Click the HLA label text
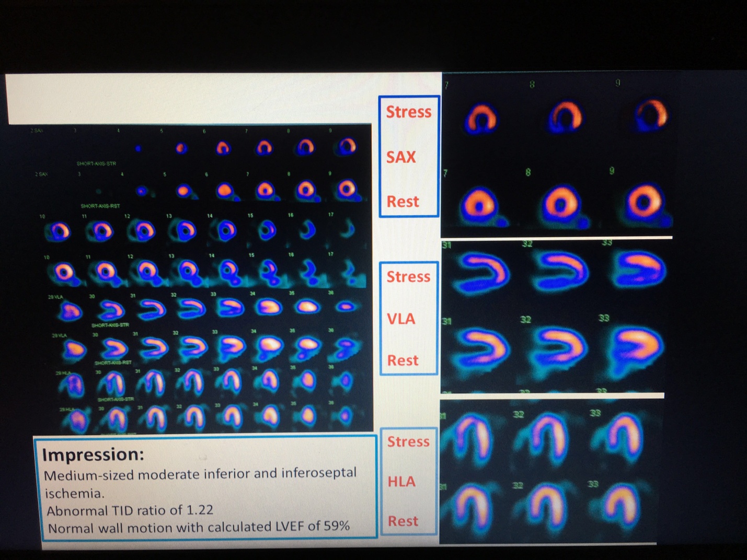747x560 pixels. pos(401,481)
